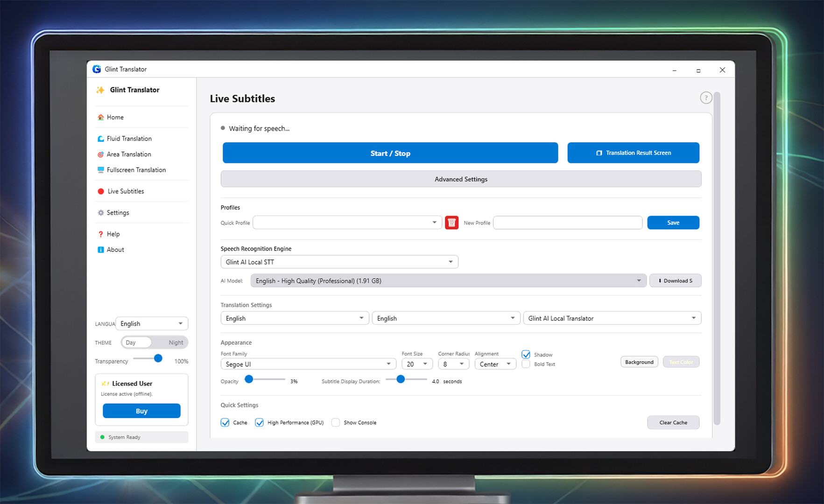Click the Text Color button

pyautogui.click(x=681, y=362)
